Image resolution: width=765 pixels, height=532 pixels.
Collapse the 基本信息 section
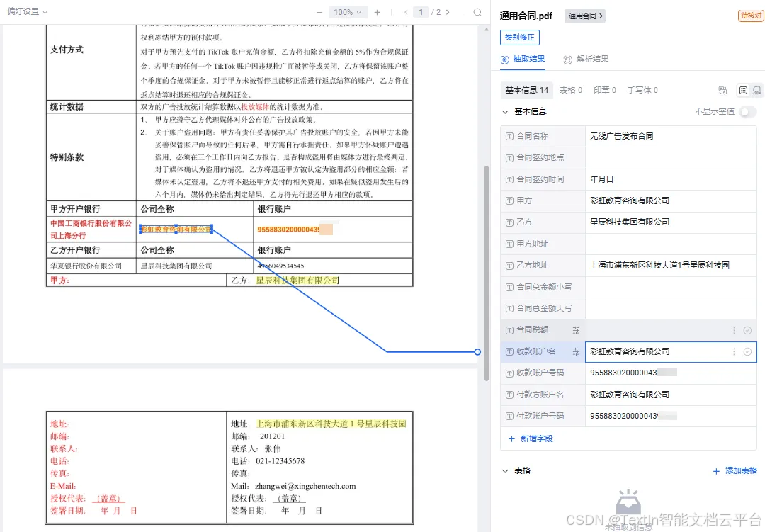(x=505, y=112)
